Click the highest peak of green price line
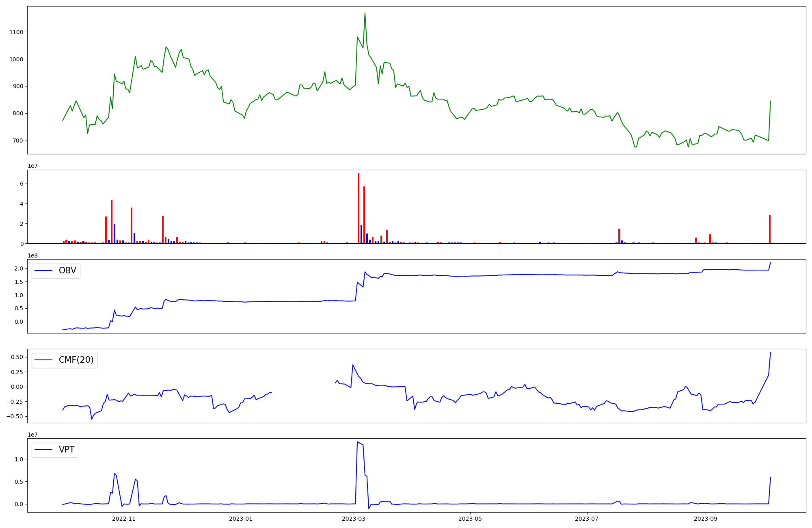812x528 pixels. point(365,13)
